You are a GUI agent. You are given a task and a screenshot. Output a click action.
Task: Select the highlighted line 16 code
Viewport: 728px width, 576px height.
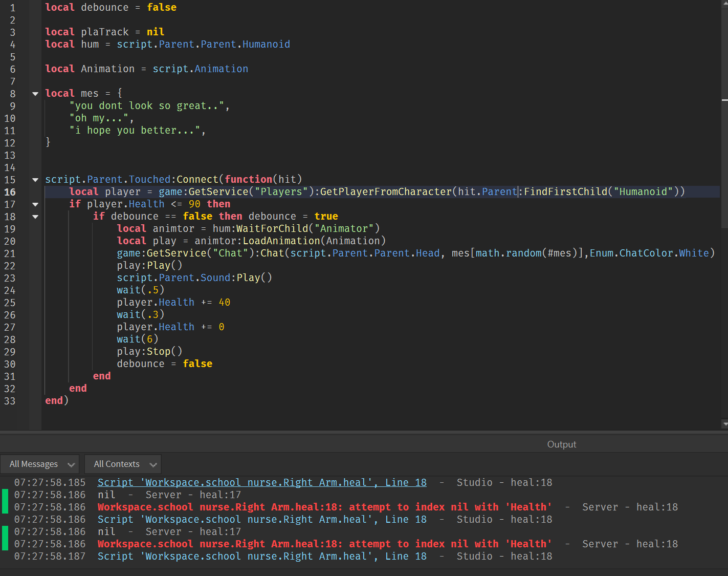(358, 191)
